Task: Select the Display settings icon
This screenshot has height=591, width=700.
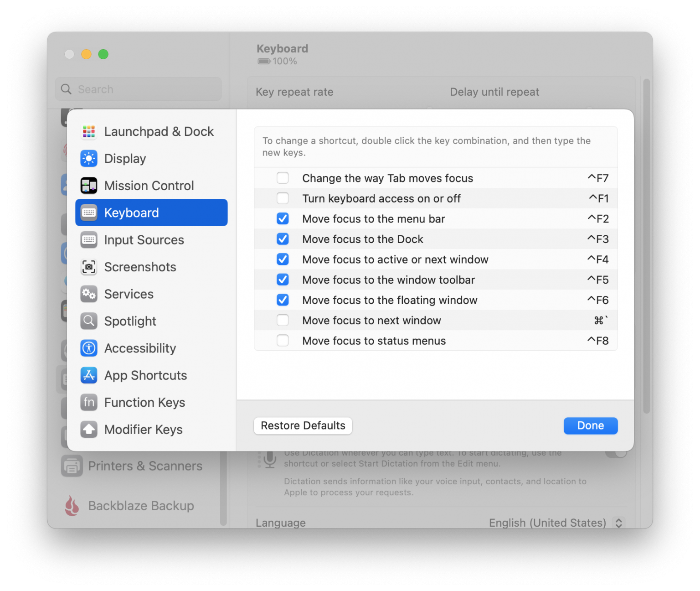Action: click(x=125, y=158)
